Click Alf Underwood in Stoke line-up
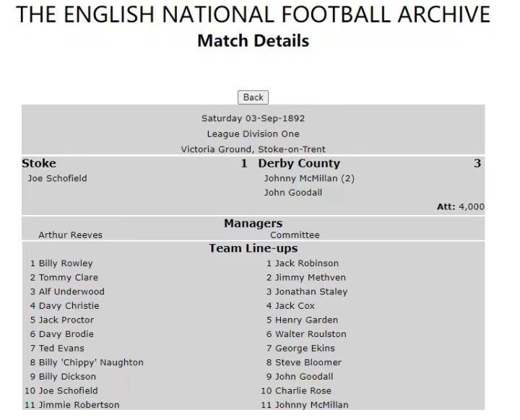520x420 pixels. pos(71,292)
